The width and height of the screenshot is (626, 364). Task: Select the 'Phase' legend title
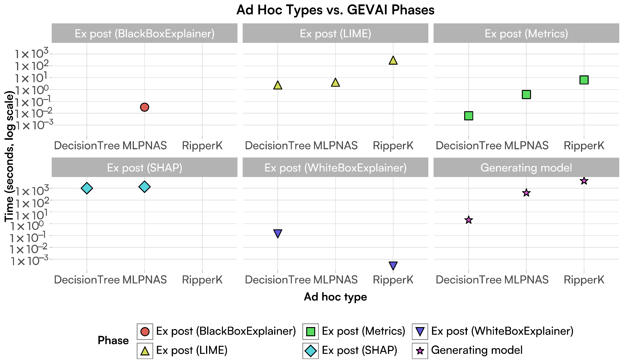point(113,340)
